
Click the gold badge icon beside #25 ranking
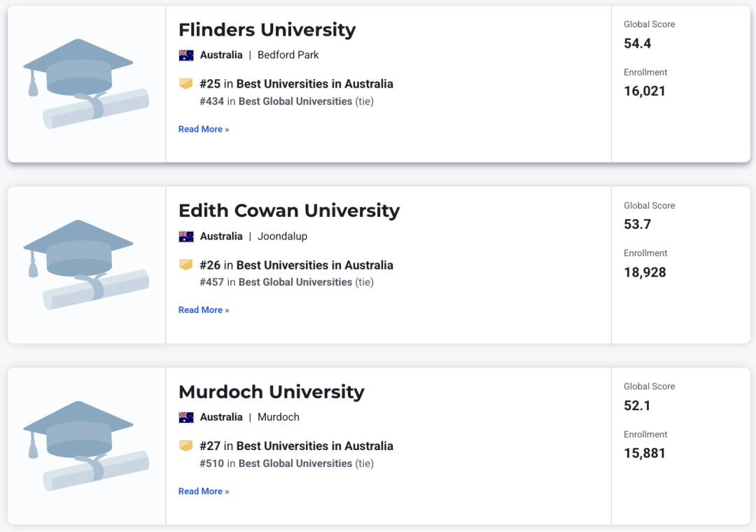click(186, 83)
